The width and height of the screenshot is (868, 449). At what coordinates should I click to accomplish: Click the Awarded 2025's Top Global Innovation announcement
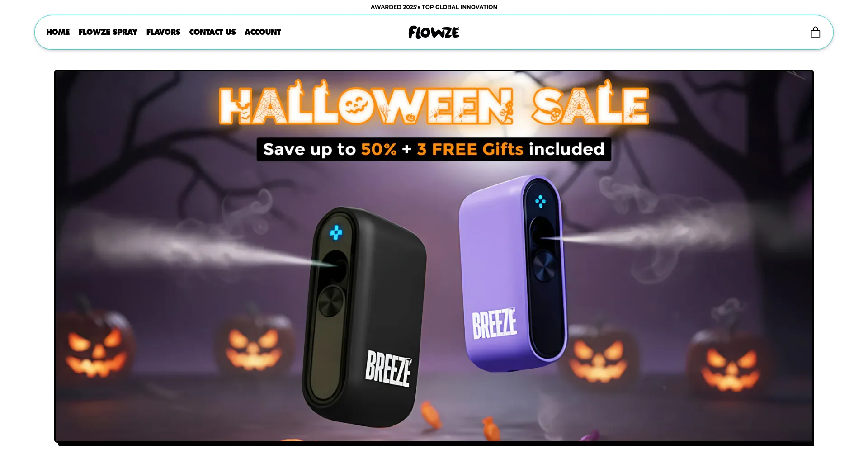[x=434, y=7]
